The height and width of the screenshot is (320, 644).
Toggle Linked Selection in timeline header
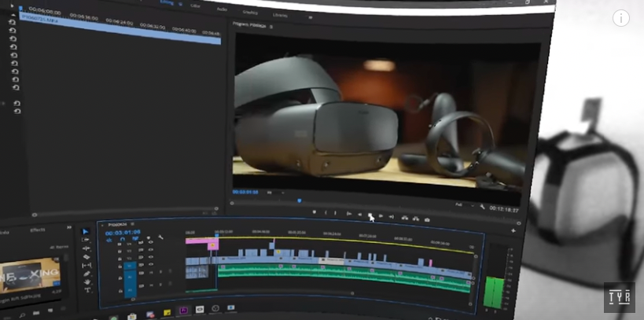[x=134, y=238]
